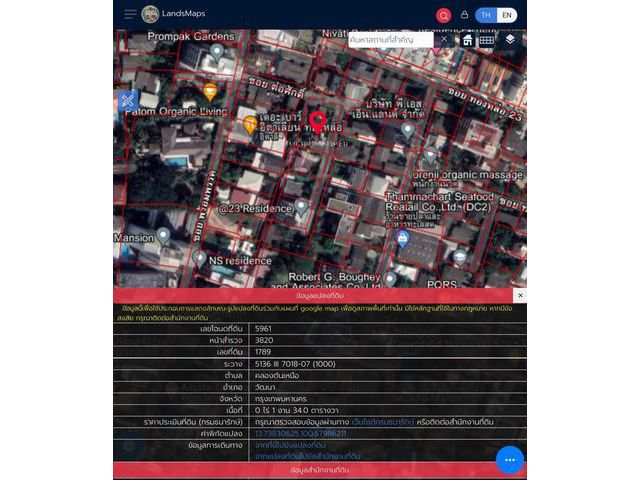Click blue shopping pin near Thammachart Seafood
Image resolution: width=640 pixels, height=480 pixels.
coord(403,239)
